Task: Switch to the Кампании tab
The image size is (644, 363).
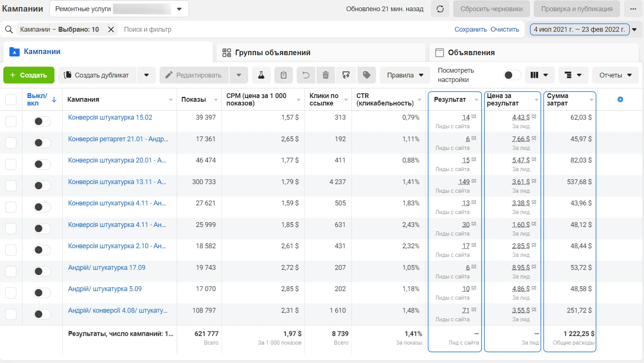Action: (x=108, y=52)
